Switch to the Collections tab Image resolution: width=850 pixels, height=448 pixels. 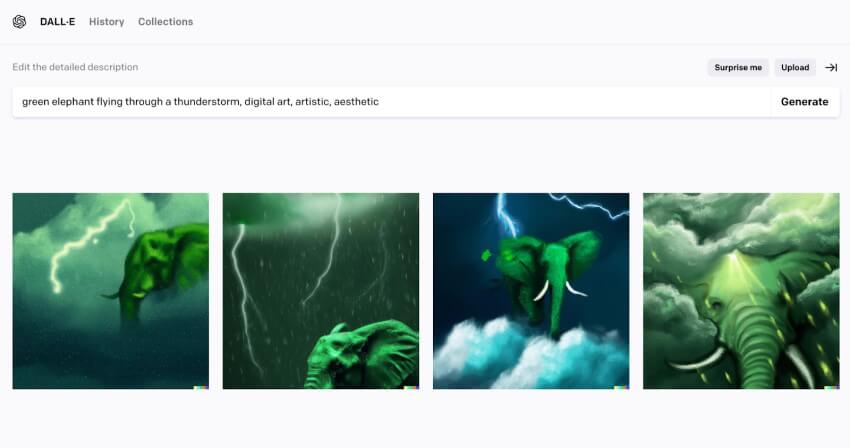tap(165, 22)
